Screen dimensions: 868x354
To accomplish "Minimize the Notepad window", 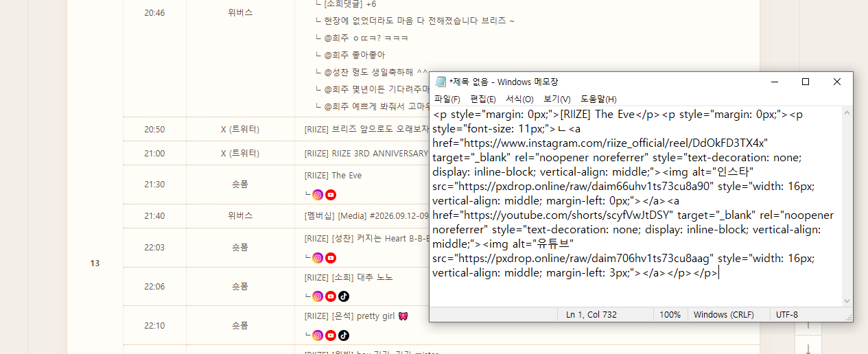I will click(x=774, y=82).
